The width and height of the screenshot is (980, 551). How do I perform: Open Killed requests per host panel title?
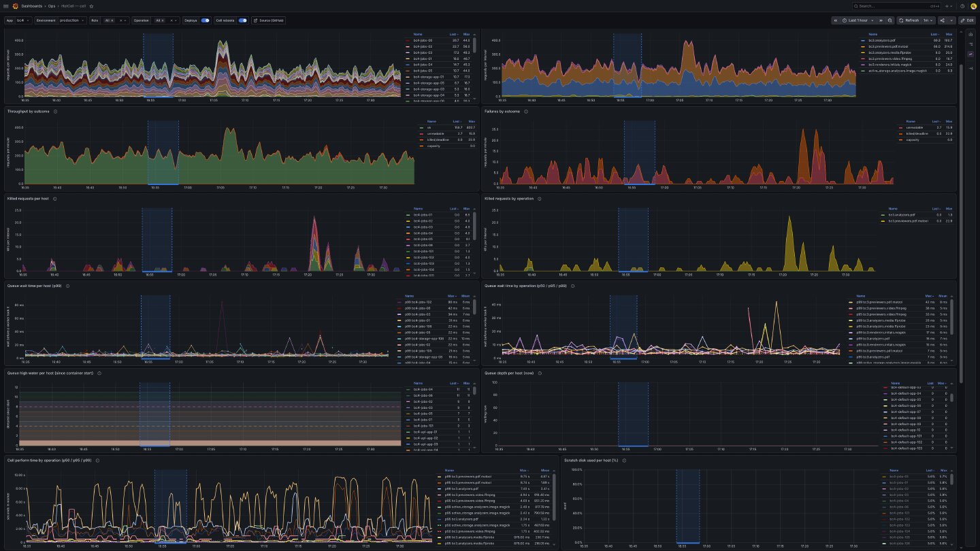pos(29,199)
